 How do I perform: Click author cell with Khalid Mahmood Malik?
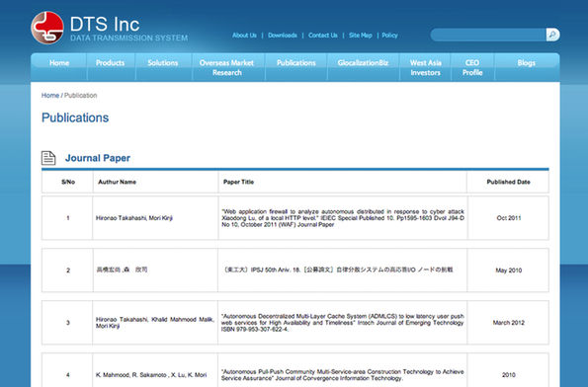click(155, 323)
